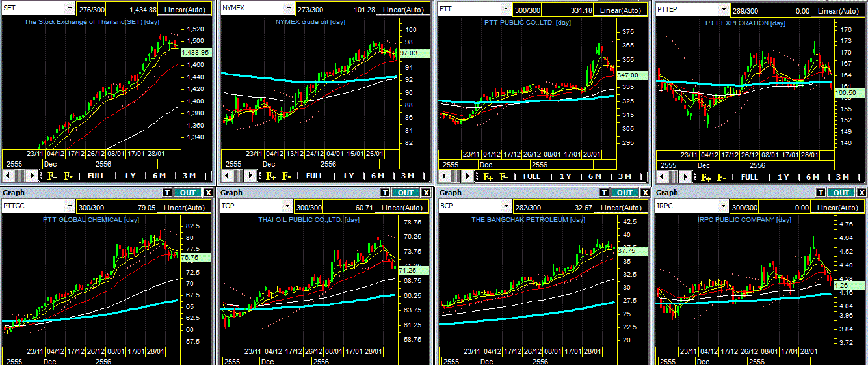Open the PTTEP symbol dropdown
Viewport: 868px width, 365px height.
point(722,9)
